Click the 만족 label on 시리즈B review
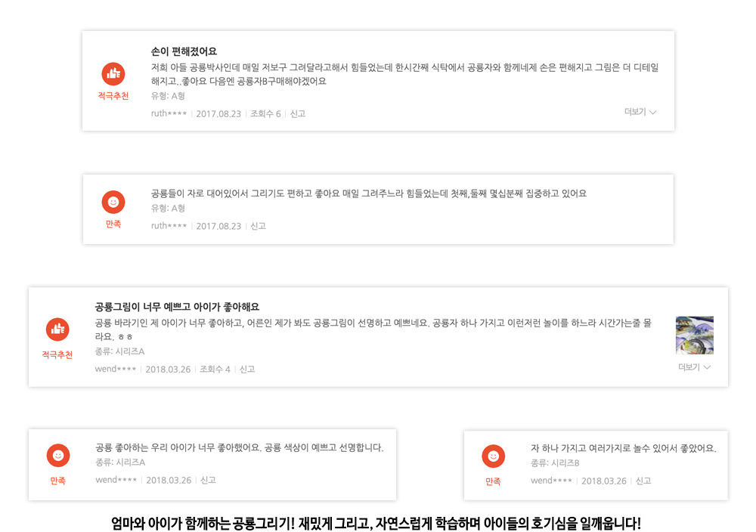The image size is (756, 532). [x=493, y=481]
